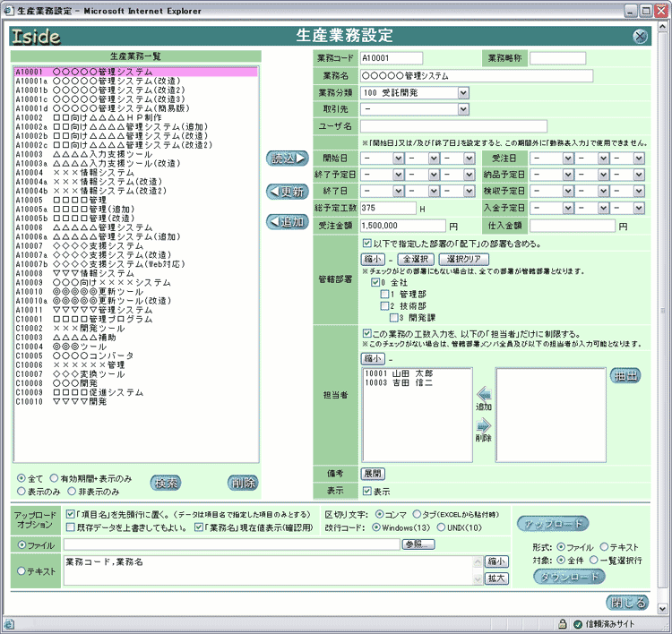This screenshot has height=634, width=672.
Task: Toggle 配下の部署も含める checkbox
Action: (x=366, y=244)
